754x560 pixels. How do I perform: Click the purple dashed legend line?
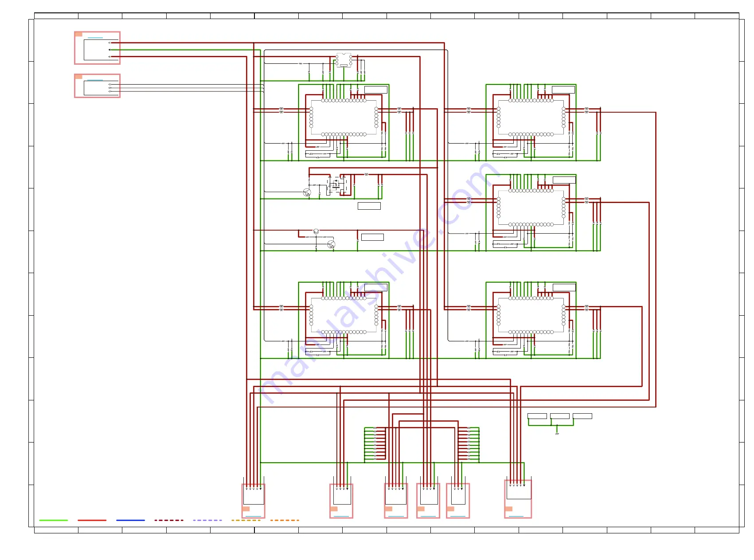[207, 520]
